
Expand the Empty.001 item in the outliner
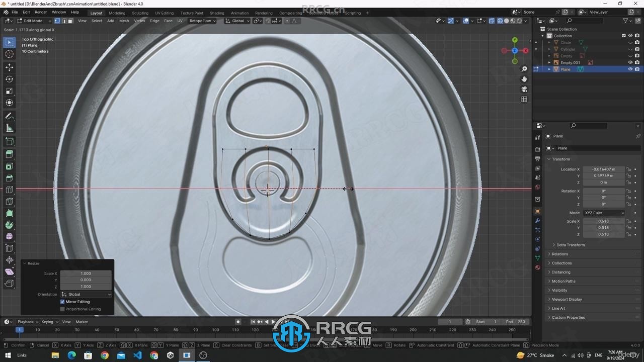pos(549,62)
